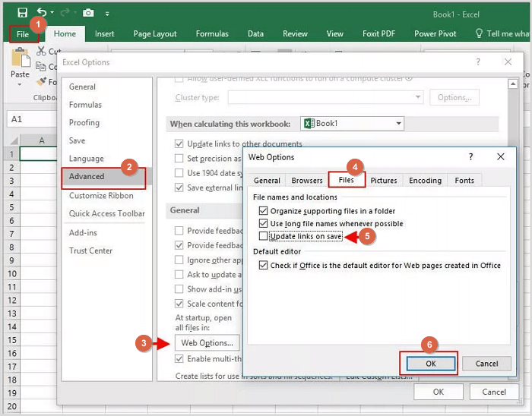Viewport: 532px width, 416px height.
Task: Click the Cut scissors icon
Action: 42,52
